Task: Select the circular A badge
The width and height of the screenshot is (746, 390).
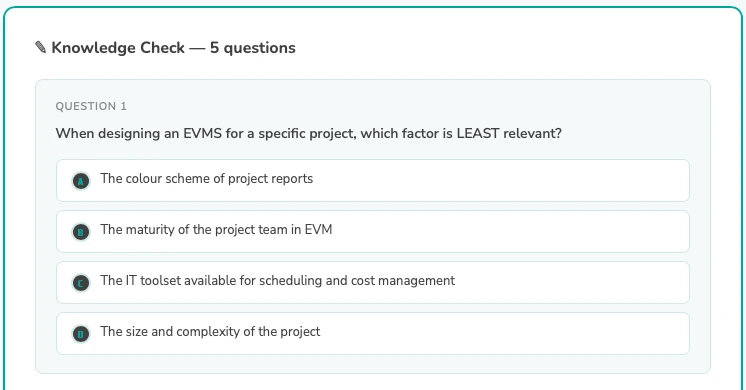Action: coord(81,181)
